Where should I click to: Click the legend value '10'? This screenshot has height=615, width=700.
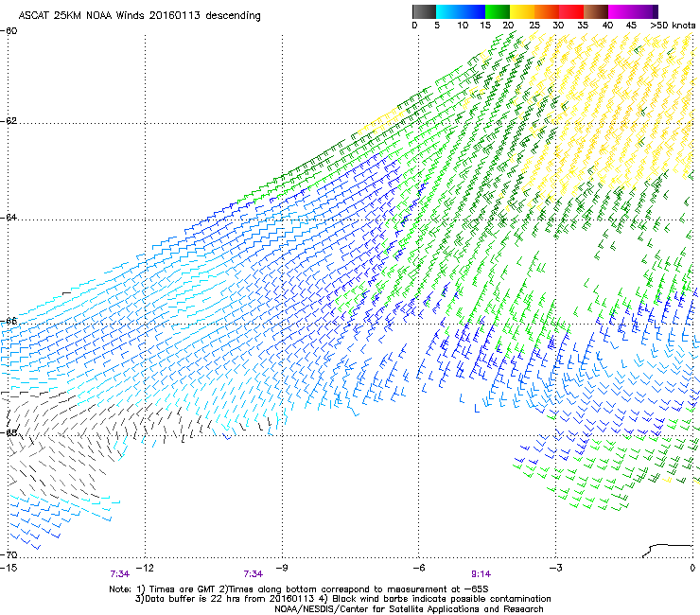coord(463,26)
